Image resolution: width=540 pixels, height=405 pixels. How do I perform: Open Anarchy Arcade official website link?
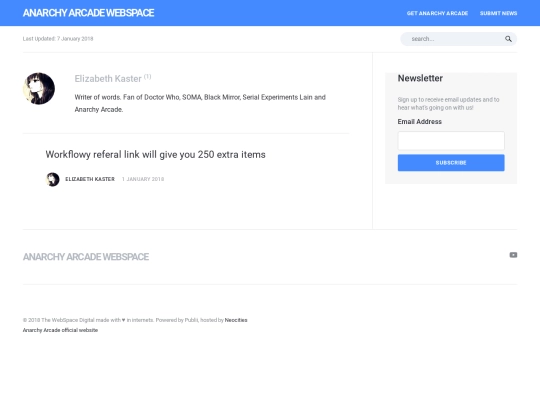click(x=60, y=330)
